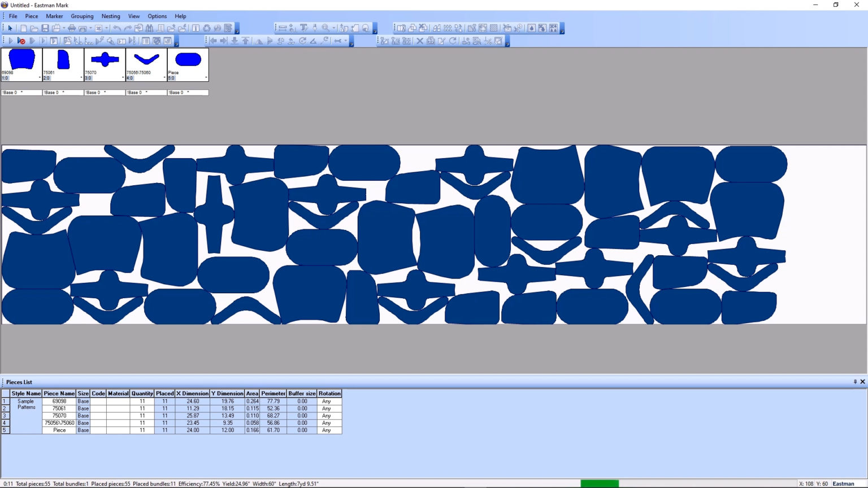Expand the dropdown arrow on piece 75070 thumbnail
This screenshot has height=488, width=868.
(x=122, y=79)
